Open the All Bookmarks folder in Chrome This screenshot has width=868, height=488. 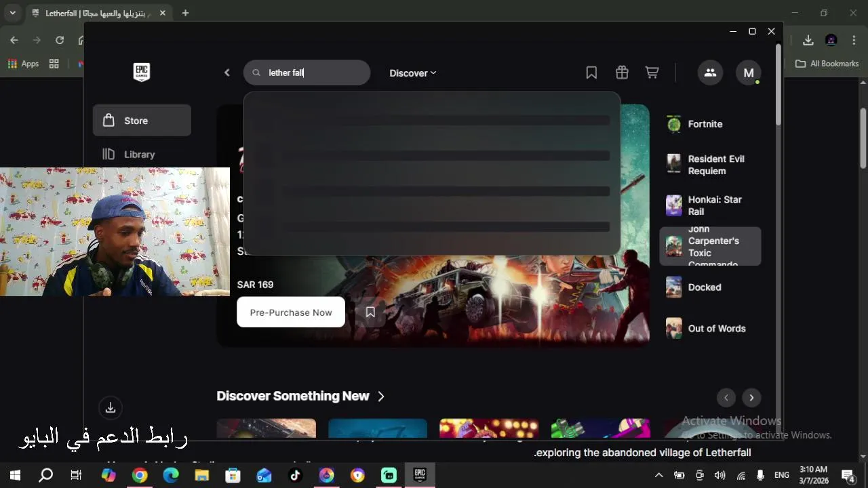coord(827,64)
